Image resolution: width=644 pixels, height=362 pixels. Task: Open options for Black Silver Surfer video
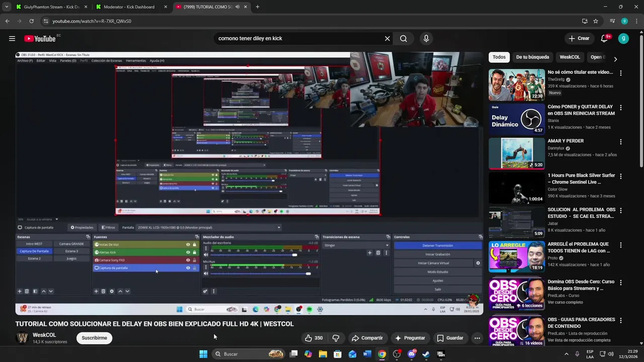[x=620, y=176]
